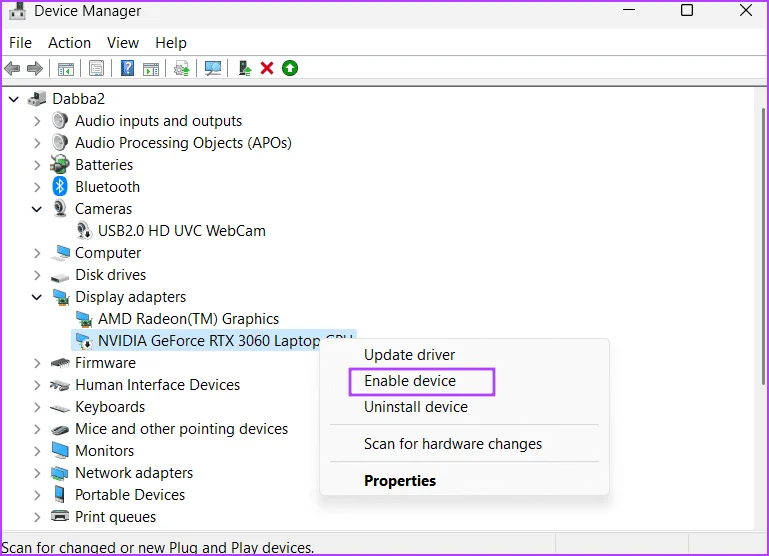Image resolution: width=769 pixels, height=556 pixels.
Task: Open the Action menu
Action: tap(69, 43)
